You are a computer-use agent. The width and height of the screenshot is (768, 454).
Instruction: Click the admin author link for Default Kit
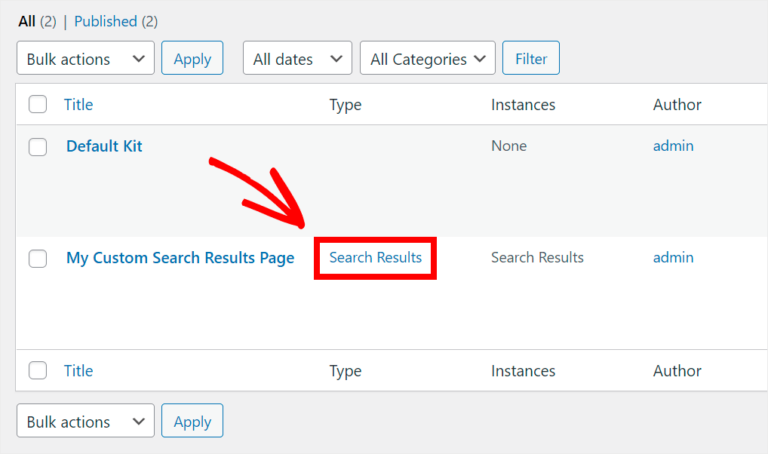[673, 146]
